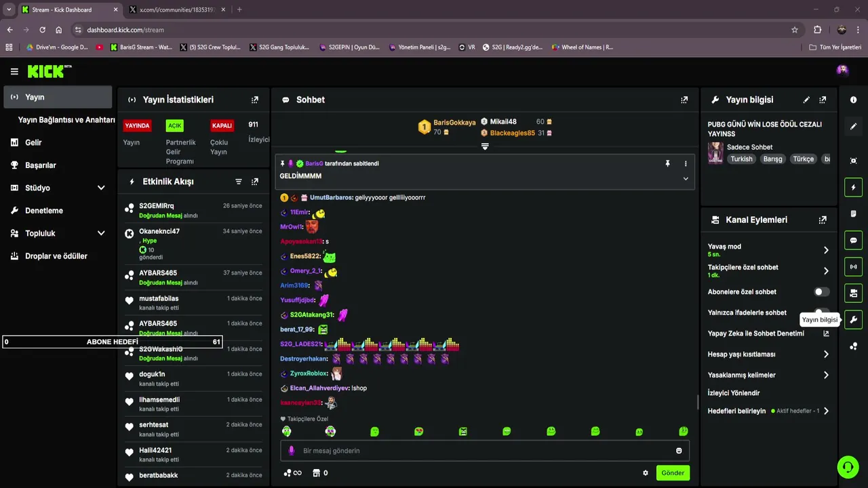Click the chat scrollbar handle
Image resolution: width=868 pixels, height=488 pixels.
(698, 402)
